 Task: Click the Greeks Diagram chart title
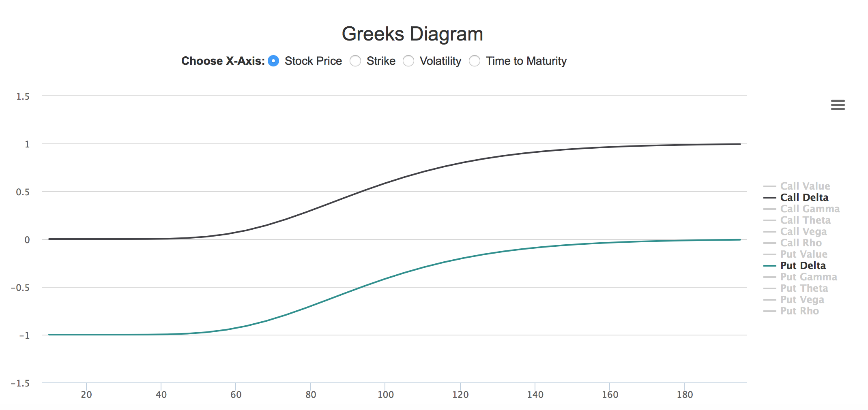pyautogui.click(x=412, y=34)
